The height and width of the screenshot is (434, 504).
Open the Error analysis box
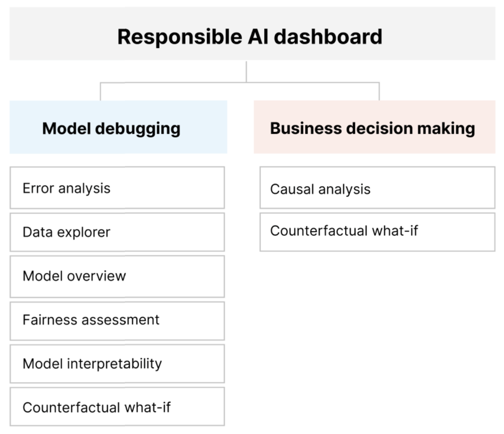coord(117,188)
